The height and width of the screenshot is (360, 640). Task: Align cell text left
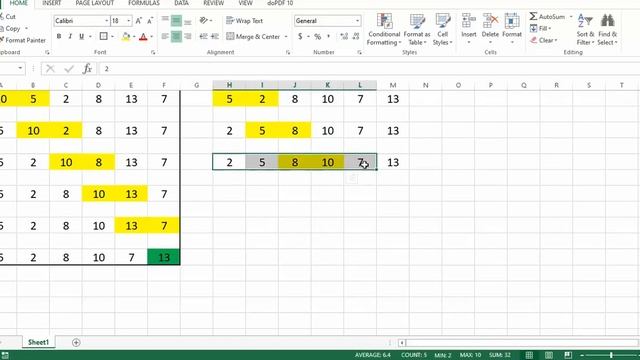(165, 37)
